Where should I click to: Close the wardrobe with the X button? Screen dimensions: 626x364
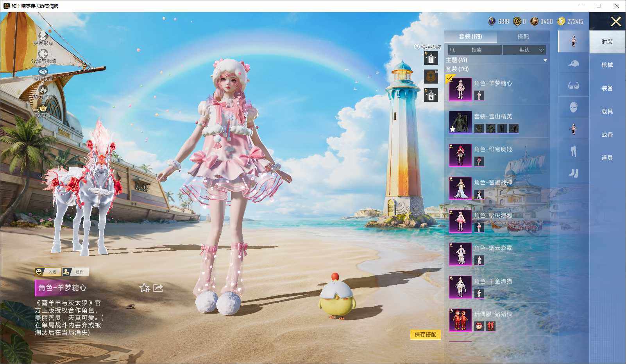(x=616, y=21)
